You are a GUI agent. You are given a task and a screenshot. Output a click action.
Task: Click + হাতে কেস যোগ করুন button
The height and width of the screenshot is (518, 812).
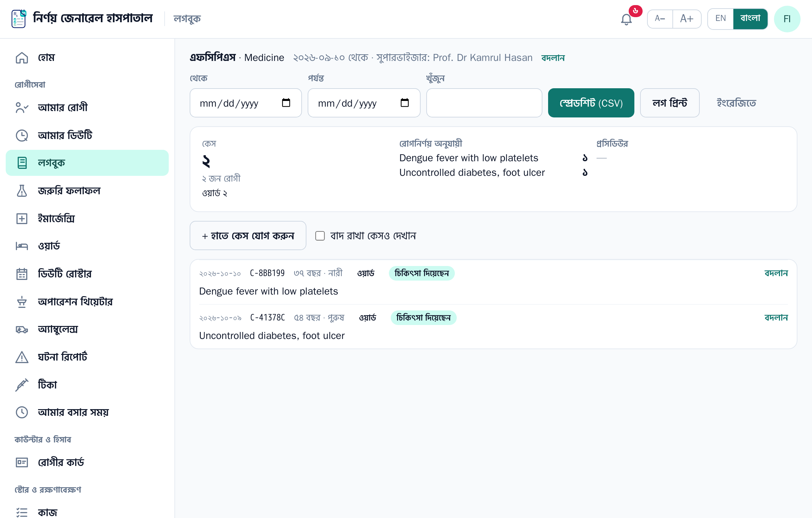pyautogui.click(x=248, y=236)
